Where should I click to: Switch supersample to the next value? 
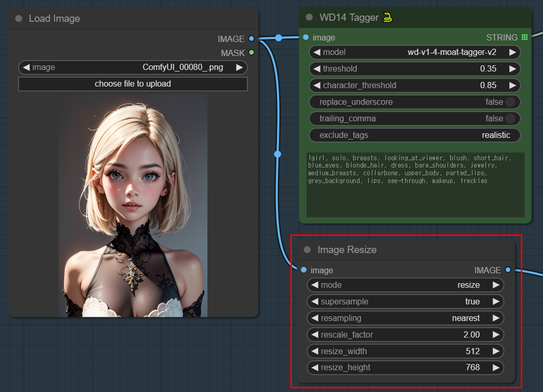[x=496, y=301]
